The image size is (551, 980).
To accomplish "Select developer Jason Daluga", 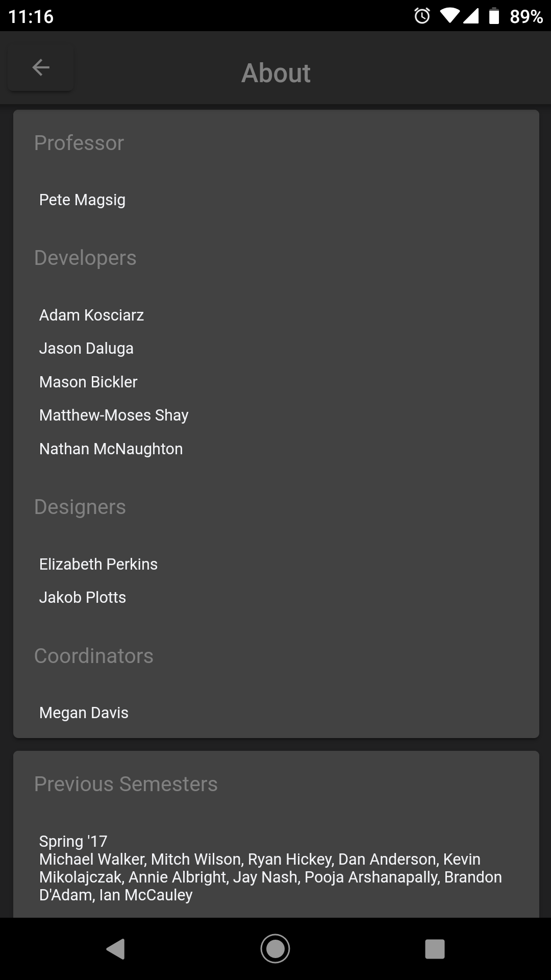I will [86, 348].
